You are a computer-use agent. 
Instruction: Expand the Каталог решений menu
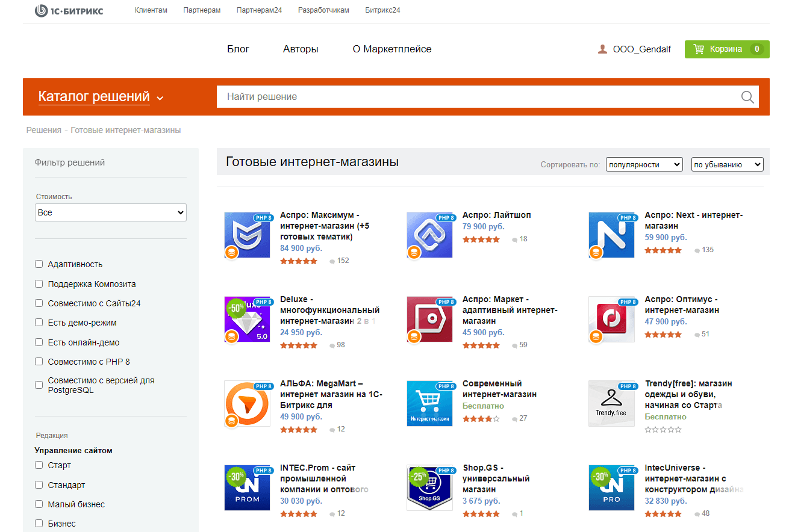tap(101, 96)
